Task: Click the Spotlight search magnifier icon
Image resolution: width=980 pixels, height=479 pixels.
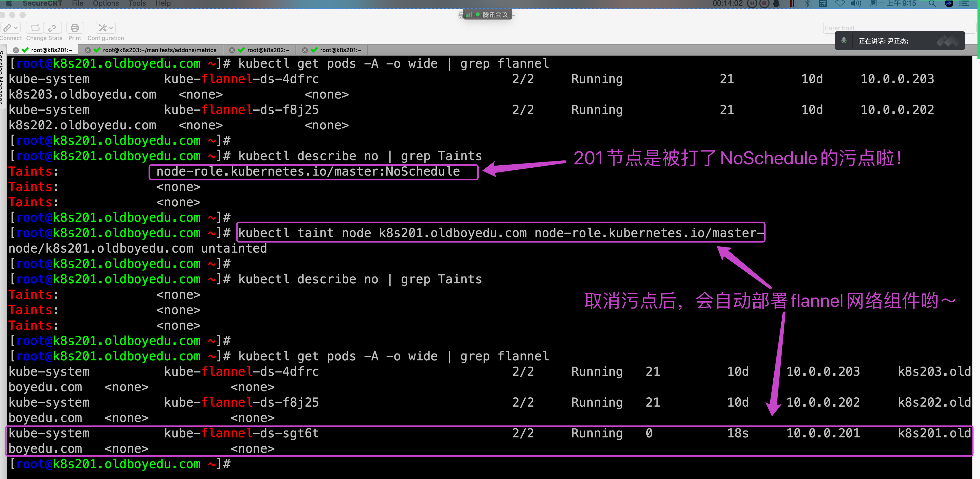Action: coord(932,3)
